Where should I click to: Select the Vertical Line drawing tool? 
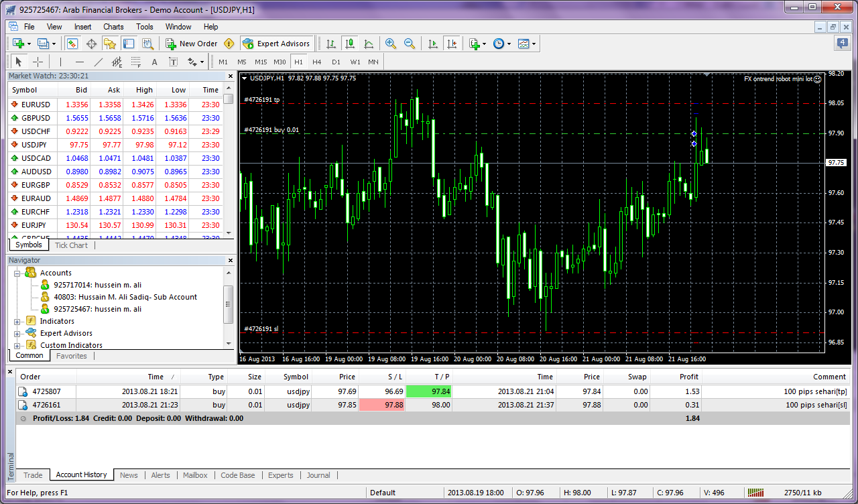point(60,62)
